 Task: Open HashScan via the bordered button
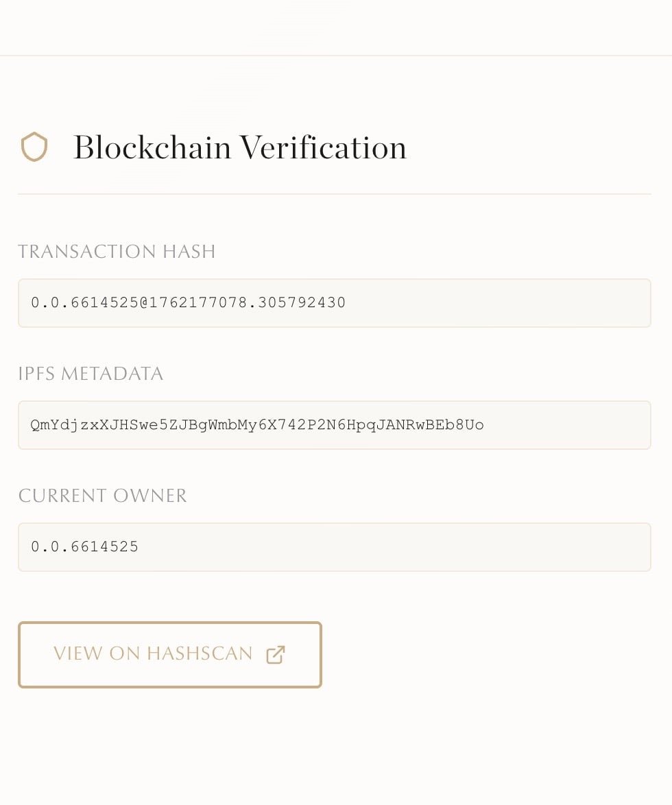(169, 654)
